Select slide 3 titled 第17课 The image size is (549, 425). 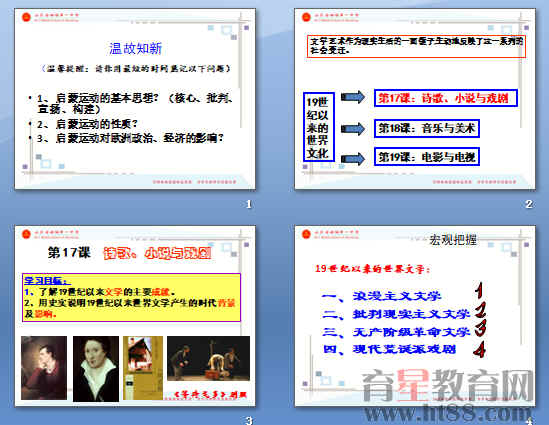(x=135, y=316)
